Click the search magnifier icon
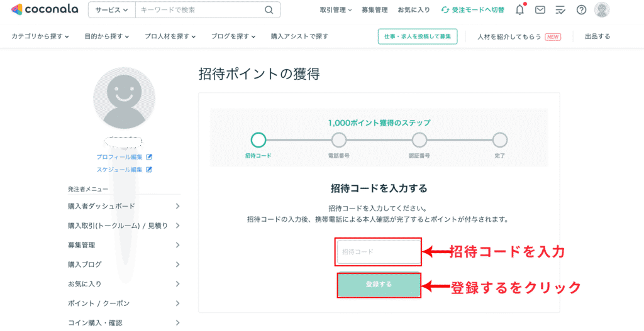The width and height of the screenshot is (644, 331). click(x=269, y=10)
